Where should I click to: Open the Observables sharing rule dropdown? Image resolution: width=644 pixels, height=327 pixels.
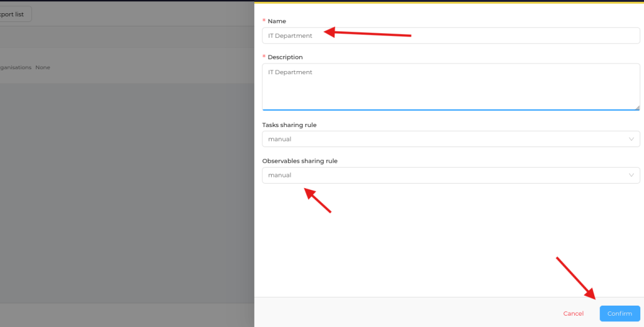point(450,175)
